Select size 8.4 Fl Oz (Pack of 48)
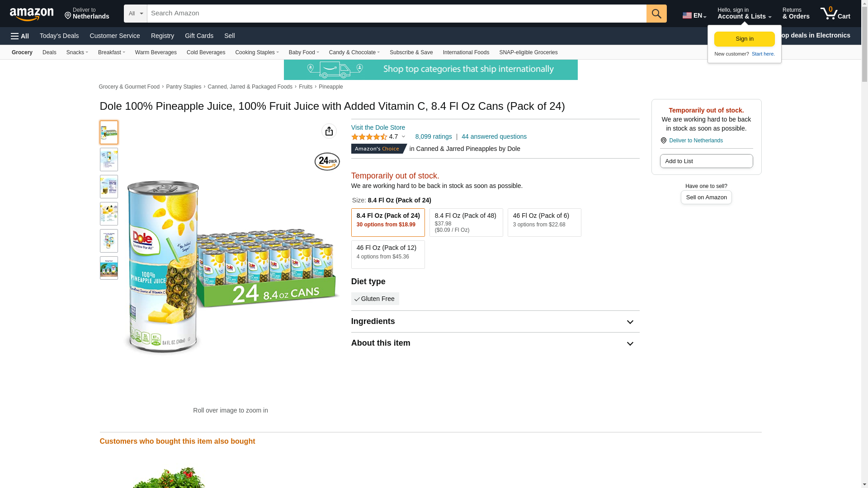Viewport: 868px width, 488px height. (x=466, y=222)
